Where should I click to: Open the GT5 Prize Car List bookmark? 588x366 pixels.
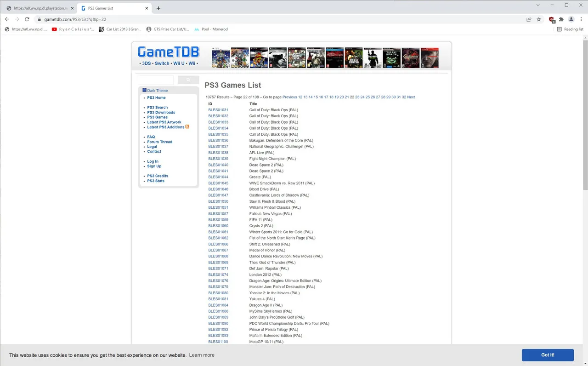pyautogui.click(x=168, y=29)
